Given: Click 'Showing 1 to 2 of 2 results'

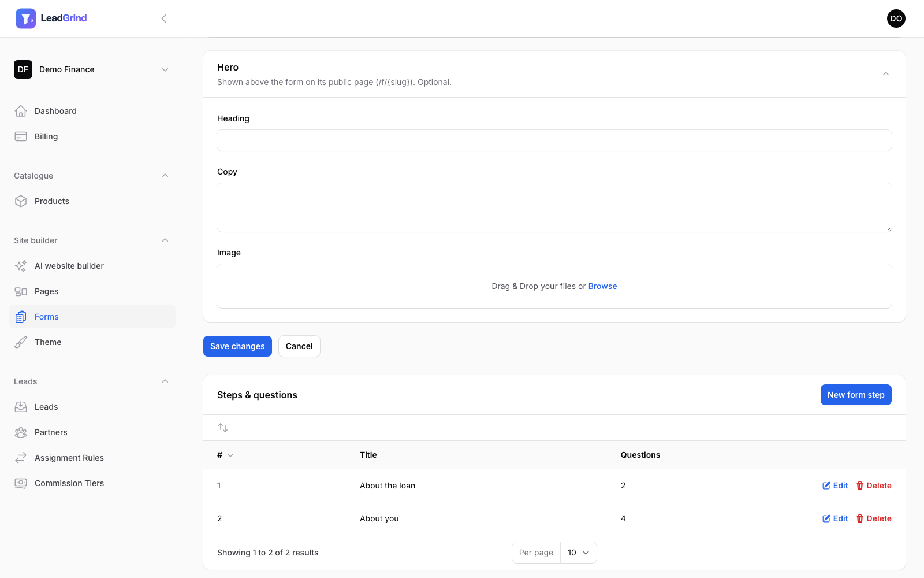Looking at the screenshot, I should (268, 553).
